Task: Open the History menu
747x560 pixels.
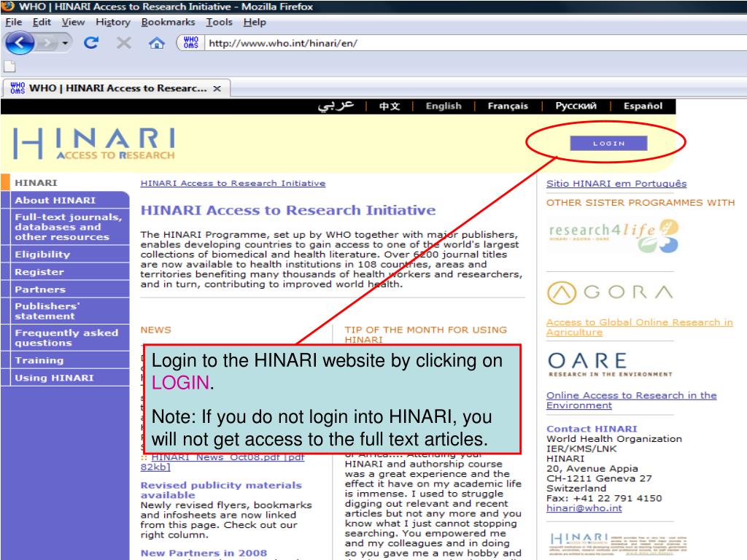Action: pos(113,22)
